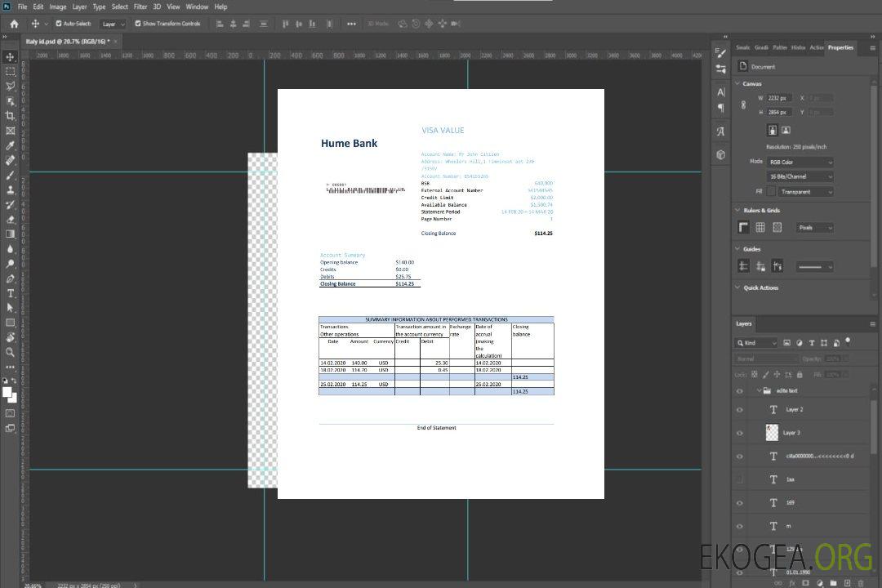Select the Eraser tool
882x588 pixels.
(10, 220)
